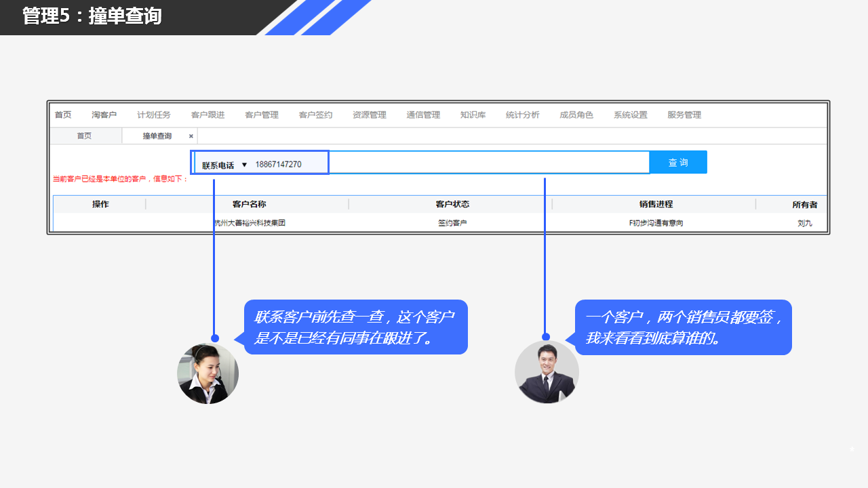The width and height of the screenshot is (868, 488).
Task: Open the 联系电话 search type dropdown
Action: point(224,165)
